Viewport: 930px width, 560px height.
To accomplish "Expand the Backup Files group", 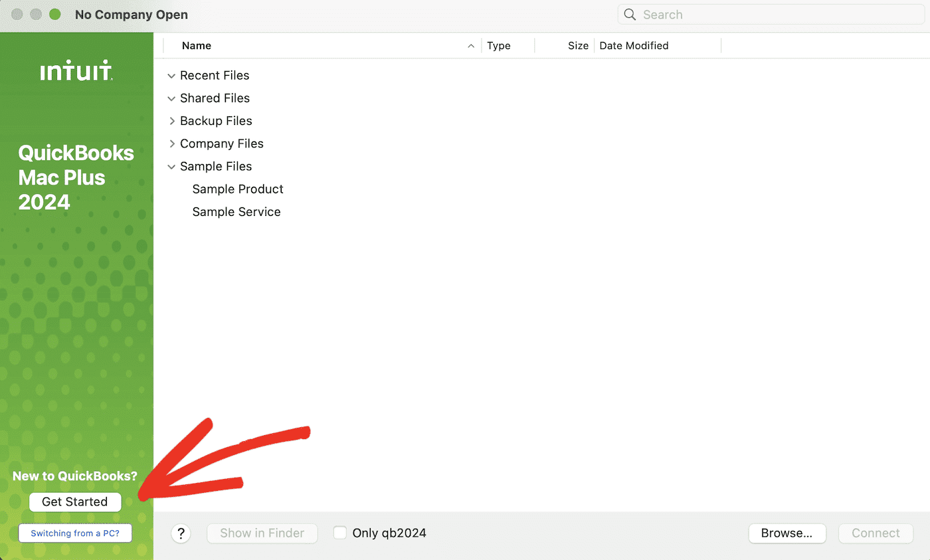I will click(171, 121).
